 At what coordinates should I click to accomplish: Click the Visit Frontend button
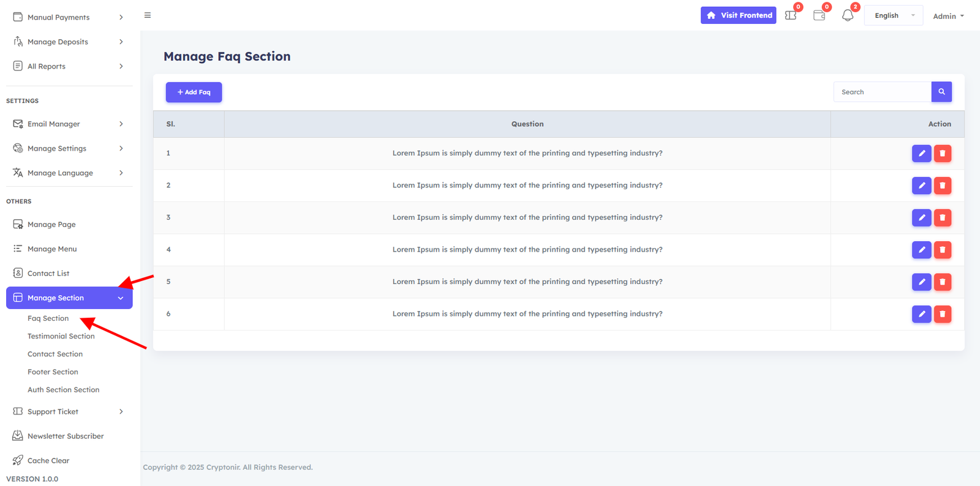738,15
